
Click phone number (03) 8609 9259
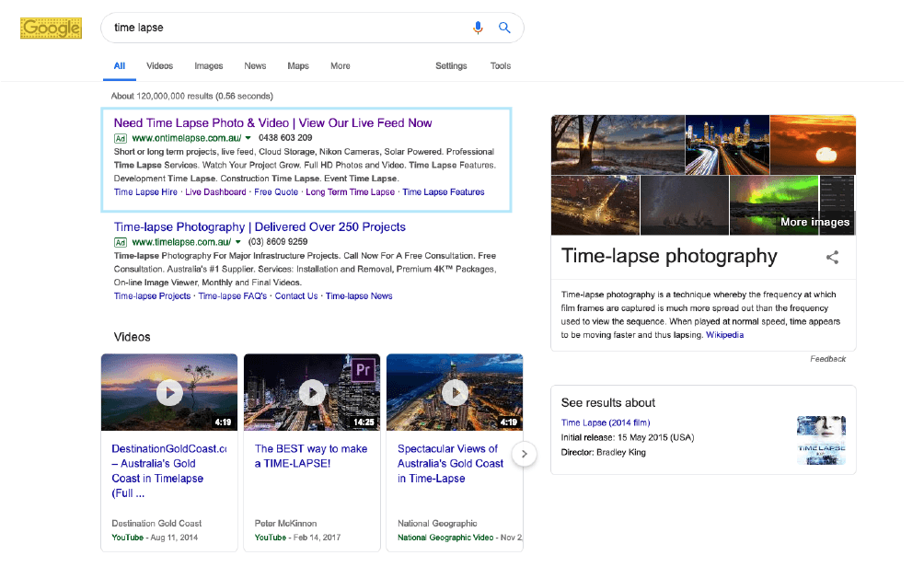(278, 242)
